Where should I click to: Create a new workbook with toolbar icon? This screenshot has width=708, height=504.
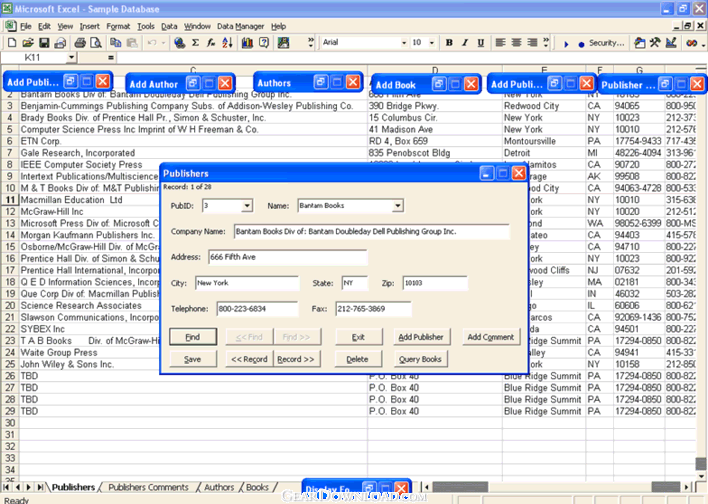pyautogui.click(x=12, y=43)
